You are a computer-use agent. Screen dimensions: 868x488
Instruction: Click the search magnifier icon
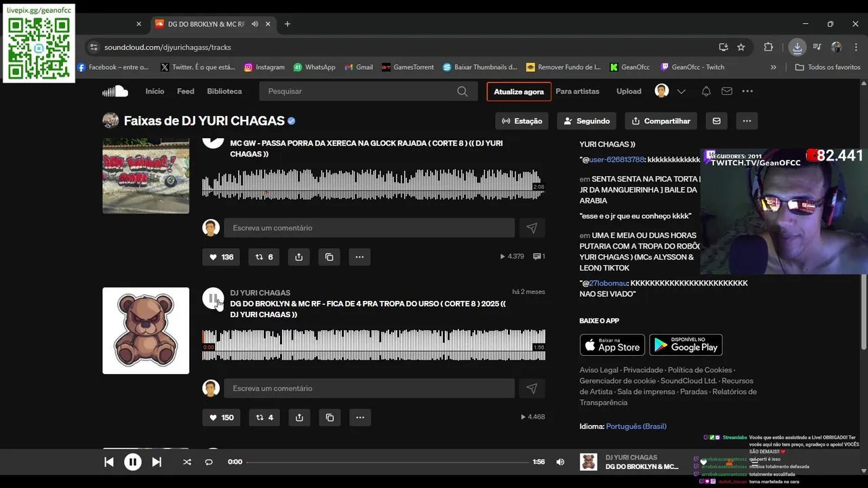coord(462,91)
